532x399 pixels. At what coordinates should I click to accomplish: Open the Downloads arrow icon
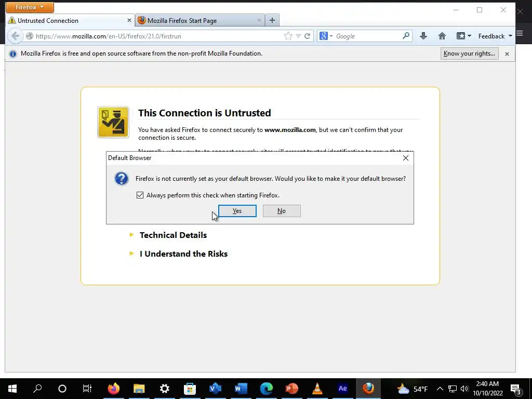point(423,36)
